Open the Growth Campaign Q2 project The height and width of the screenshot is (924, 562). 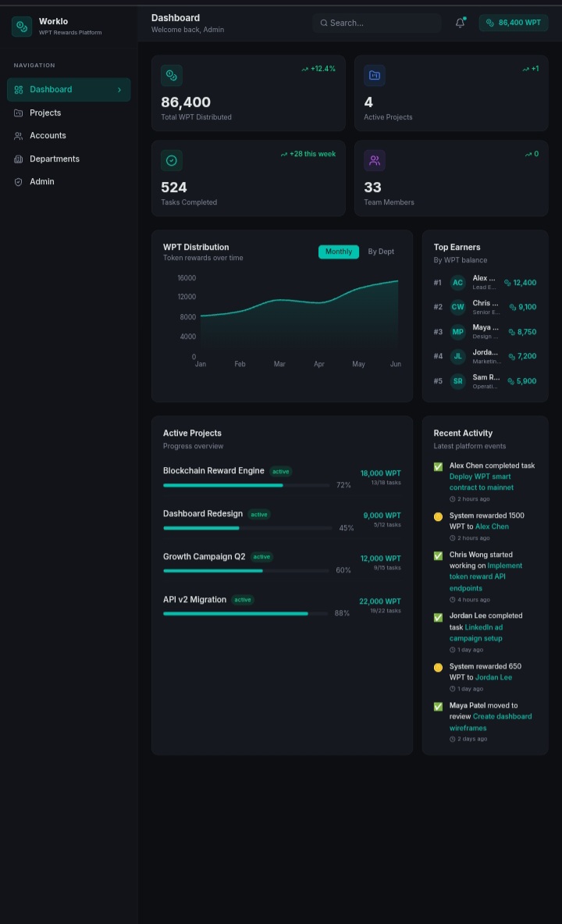click(204, 557)
